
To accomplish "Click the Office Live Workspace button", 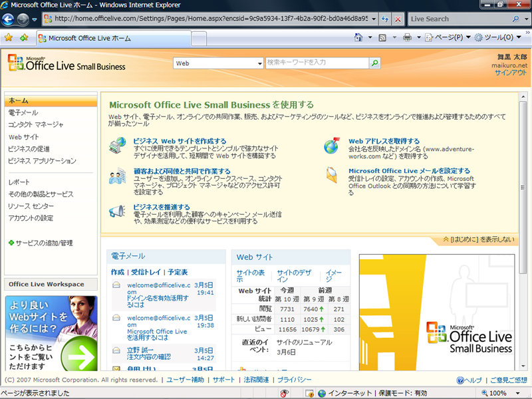I will 51,285.
